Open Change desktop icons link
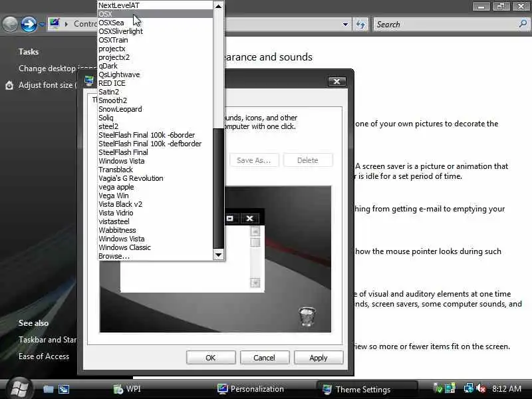The width and height of the screenshot is (532, 399). click(x=57, y=68)
